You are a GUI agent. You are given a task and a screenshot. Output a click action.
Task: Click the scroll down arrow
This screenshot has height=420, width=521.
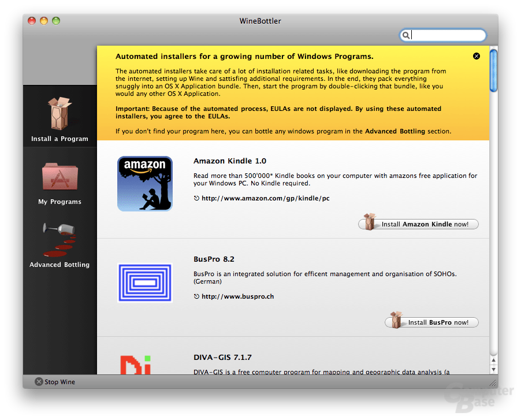point(493,369)
